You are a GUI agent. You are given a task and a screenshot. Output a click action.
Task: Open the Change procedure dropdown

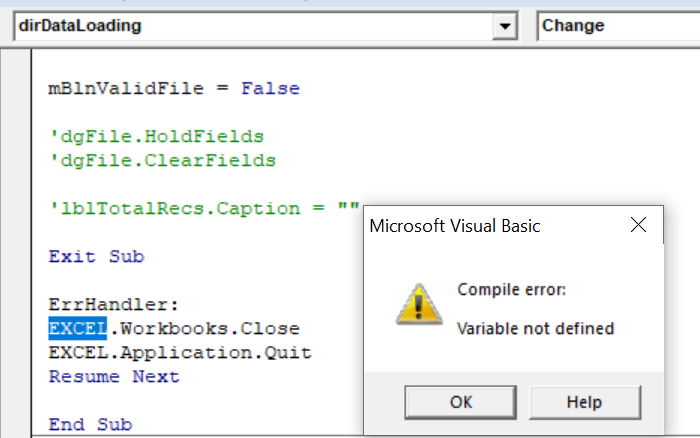tap(618, 26)
